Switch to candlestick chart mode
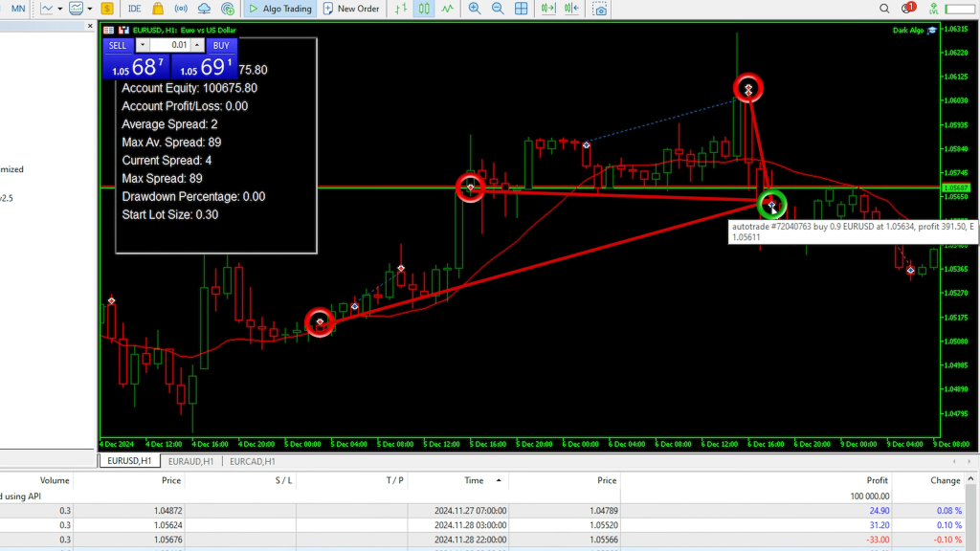The image size is (980, 551). [x=423, y=10]
